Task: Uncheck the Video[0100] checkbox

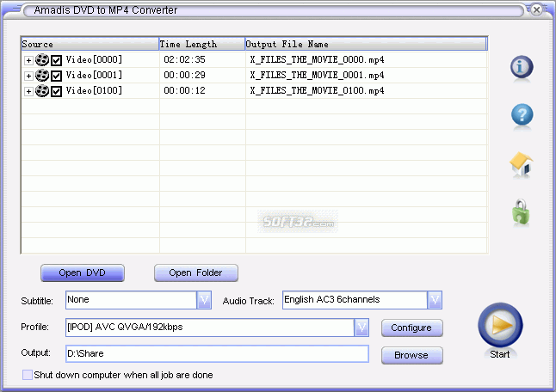Action: tap(57, 91)
